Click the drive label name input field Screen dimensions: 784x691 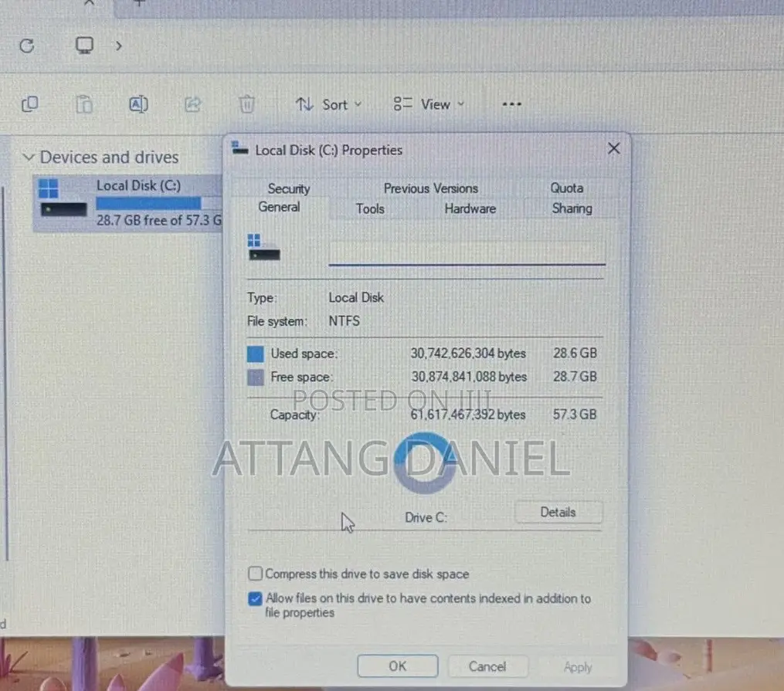[x=467, y=252]
